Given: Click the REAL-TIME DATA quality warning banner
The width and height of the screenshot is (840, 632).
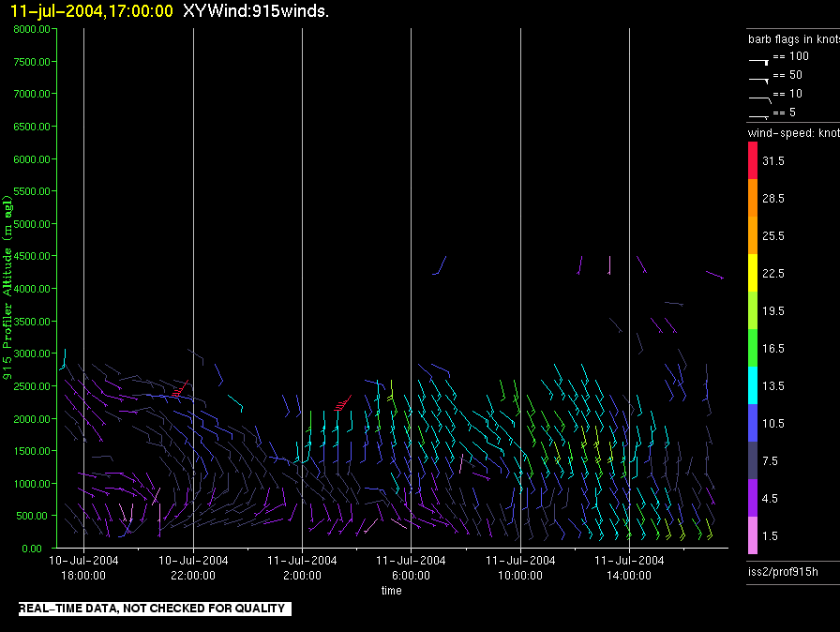Looking at the screenshot, I should pos(155,609).
